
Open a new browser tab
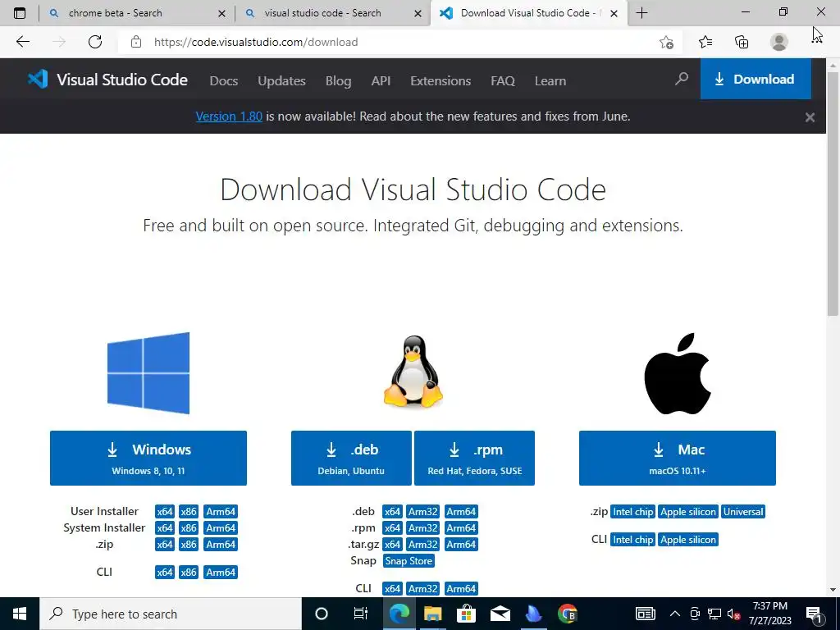tap(641, 13)
